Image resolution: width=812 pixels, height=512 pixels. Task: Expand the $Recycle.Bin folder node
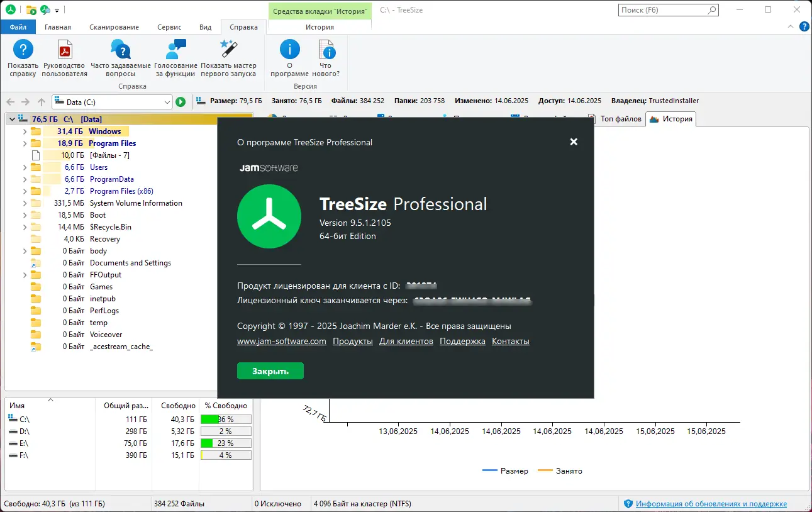point(25,227)
